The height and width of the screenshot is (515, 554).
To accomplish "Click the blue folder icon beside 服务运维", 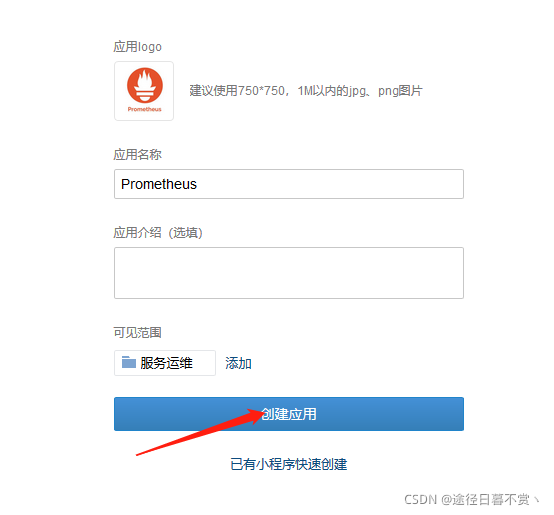I will pos(129,362).
